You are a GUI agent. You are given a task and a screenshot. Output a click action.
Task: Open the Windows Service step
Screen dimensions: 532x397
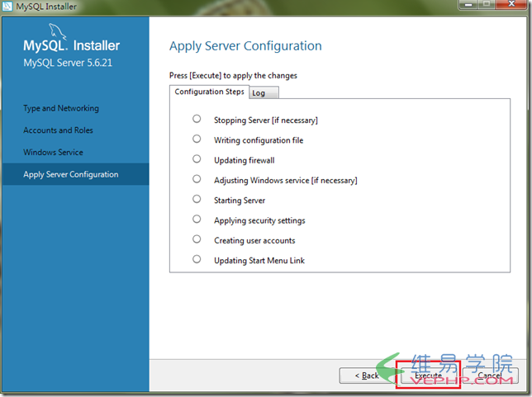click(x=53, y=152)
